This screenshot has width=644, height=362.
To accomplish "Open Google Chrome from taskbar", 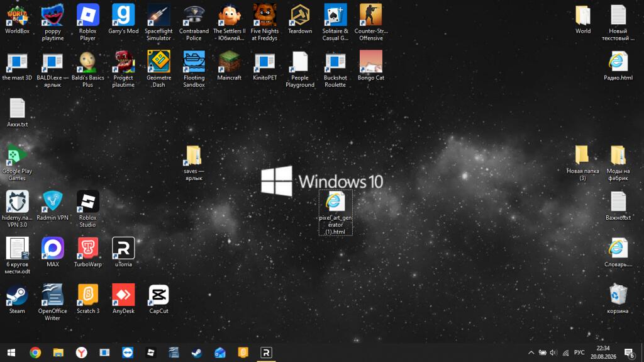I will tap(35, 353).
